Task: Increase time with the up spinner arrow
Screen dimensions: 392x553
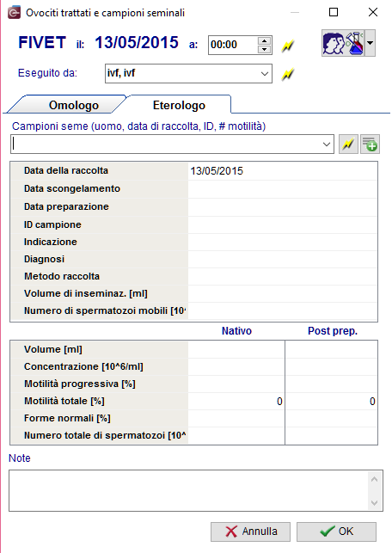Action: [264, 40]
